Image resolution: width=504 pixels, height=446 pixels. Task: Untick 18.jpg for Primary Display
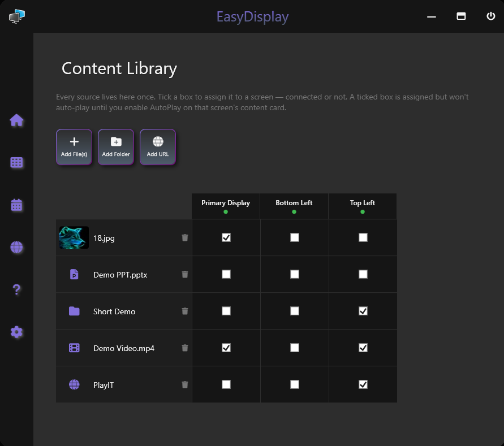point(226,237)
